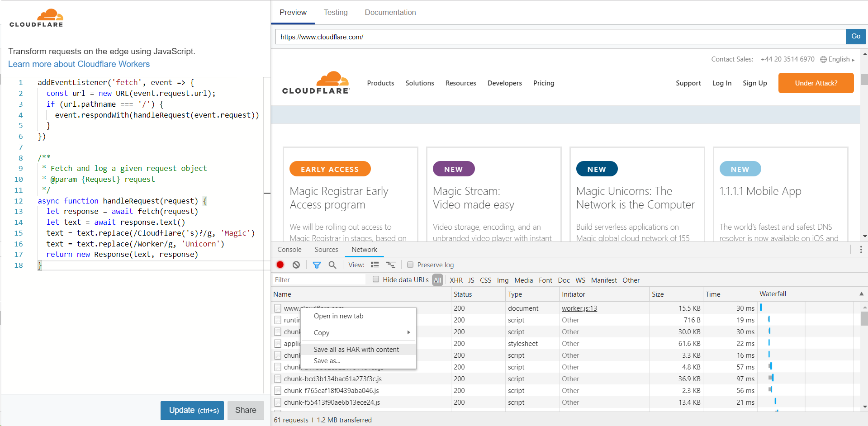
Task: Clear the network log
Action: (296, 265)
